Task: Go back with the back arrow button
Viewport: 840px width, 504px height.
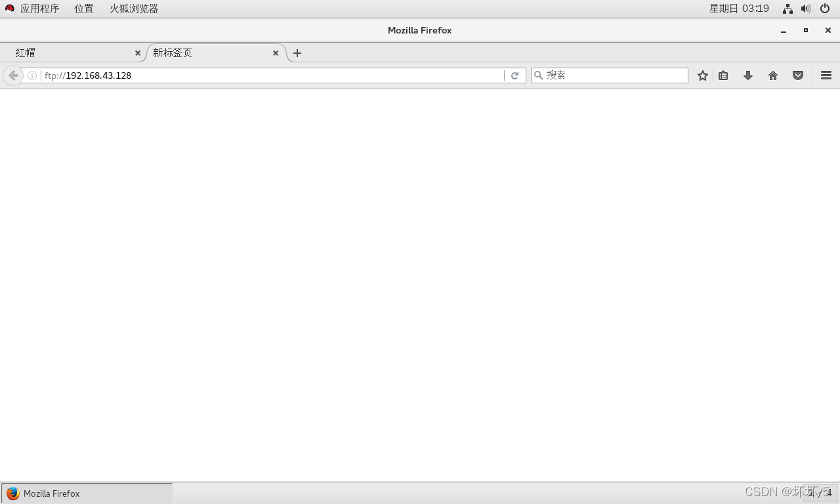Action: click(x=13, y=75)
